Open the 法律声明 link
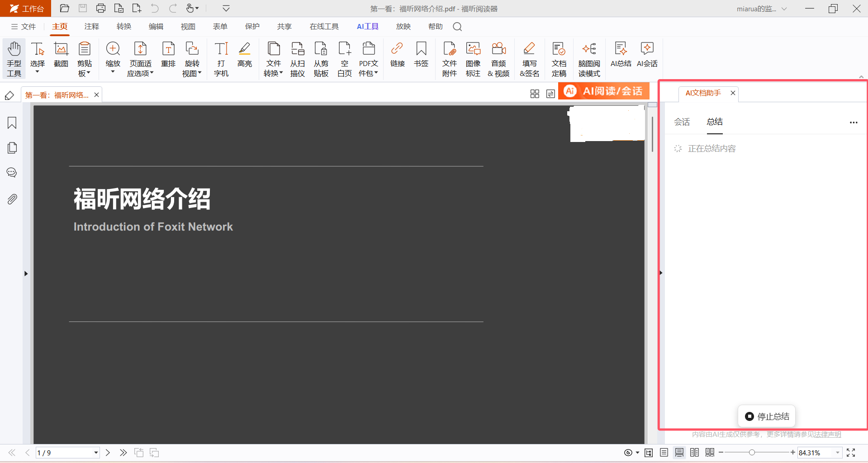The width and height of the screenshot is (868, 463). [x=828, y=435]
